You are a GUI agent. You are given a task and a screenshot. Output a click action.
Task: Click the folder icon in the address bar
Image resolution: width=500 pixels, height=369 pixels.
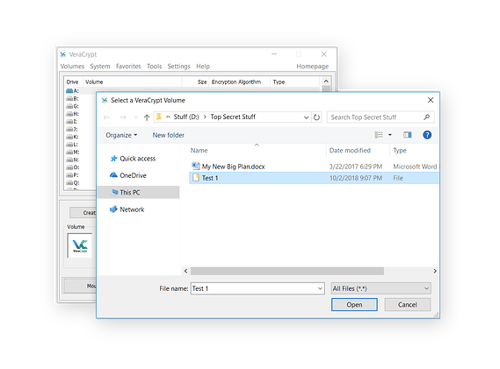159,117
